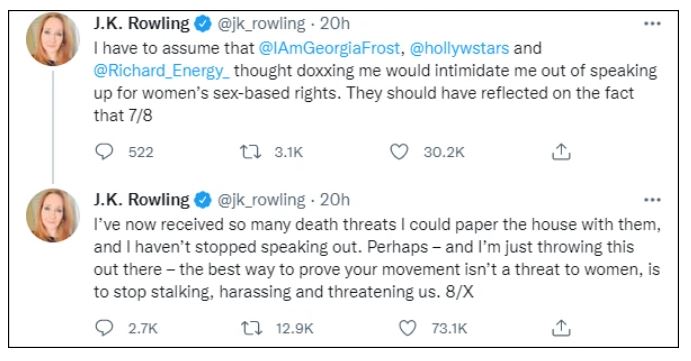Open the @IAmGeorgiaFrost mention link
The height and width of the screenshot is (361, 691).
[x=329, y=48]
